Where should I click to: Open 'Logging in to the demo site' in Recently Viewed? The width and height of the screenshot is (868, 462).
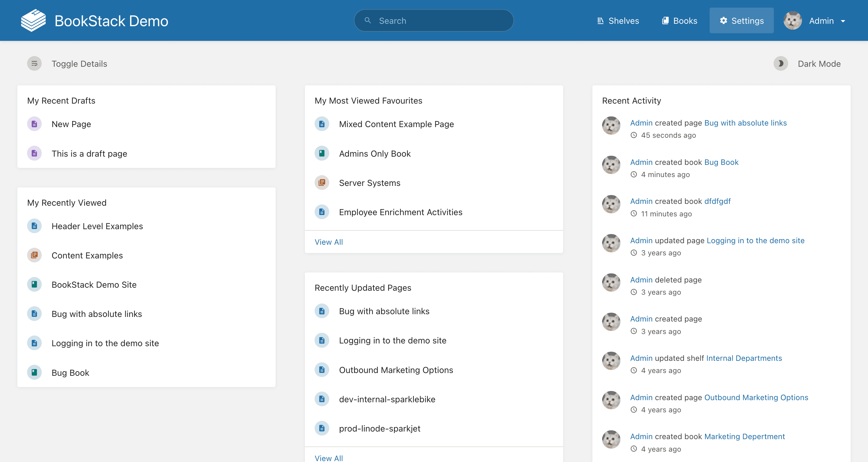click(105, 343)
